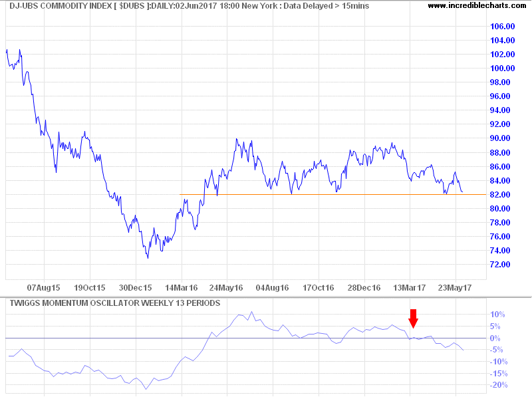This screenshot has height=399, width=532.
Task: Select the 74.00 price axis label
Action: pyautogui.click(x=500, y=251)
